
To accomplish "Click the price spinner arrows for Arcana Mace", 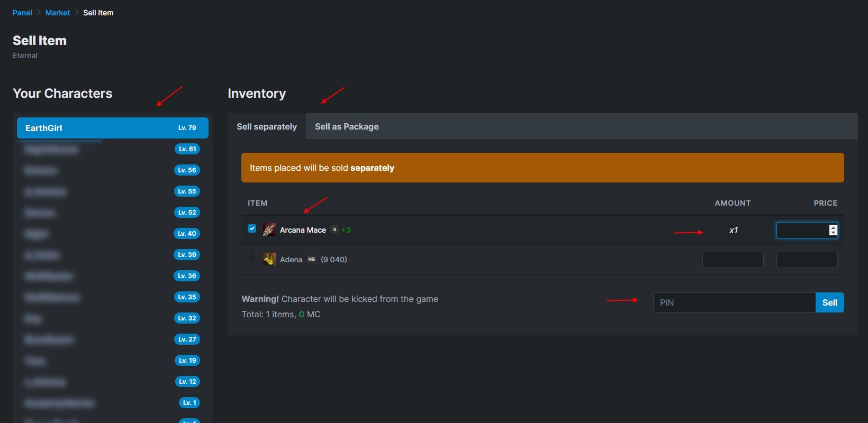I will 833,230.
